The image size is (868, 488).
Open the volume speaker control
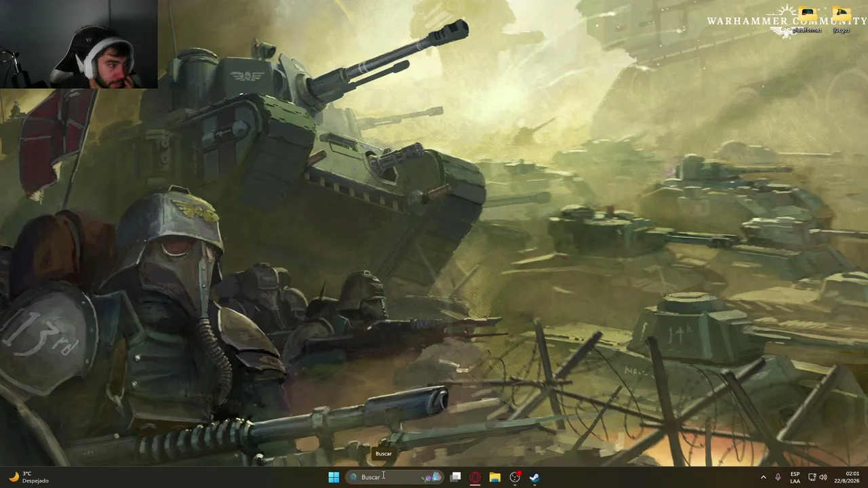pyautogui.click(x=823, y=477)
